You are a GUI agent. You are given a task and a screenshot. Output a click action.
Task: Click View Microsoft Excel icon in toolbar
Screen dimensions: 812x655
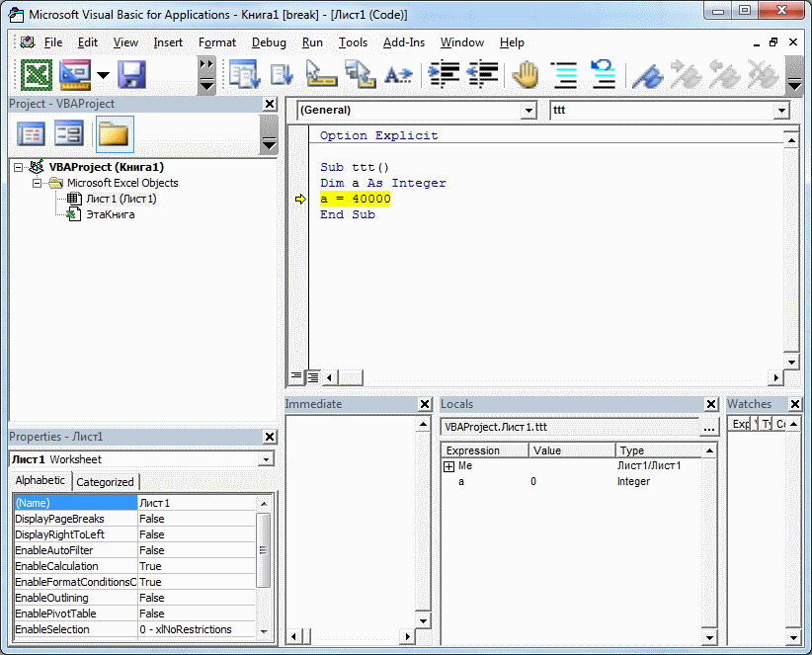pos(37,74)
